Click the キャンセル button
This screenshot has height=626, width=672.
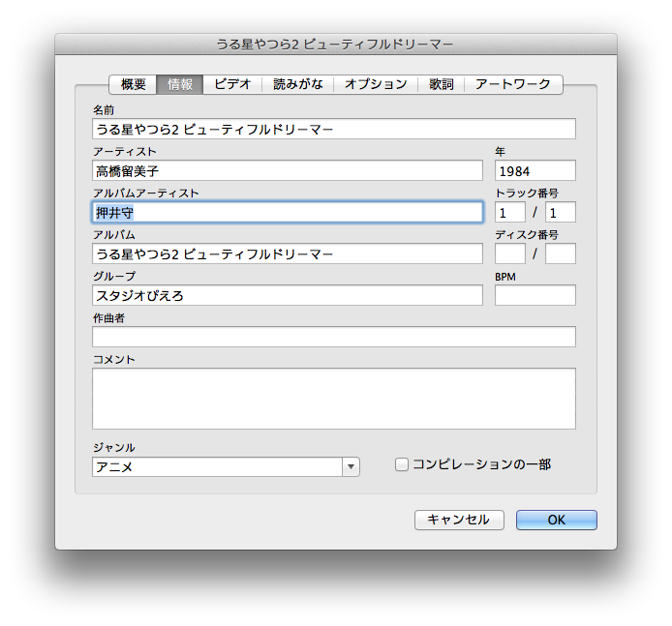[459, 520]
